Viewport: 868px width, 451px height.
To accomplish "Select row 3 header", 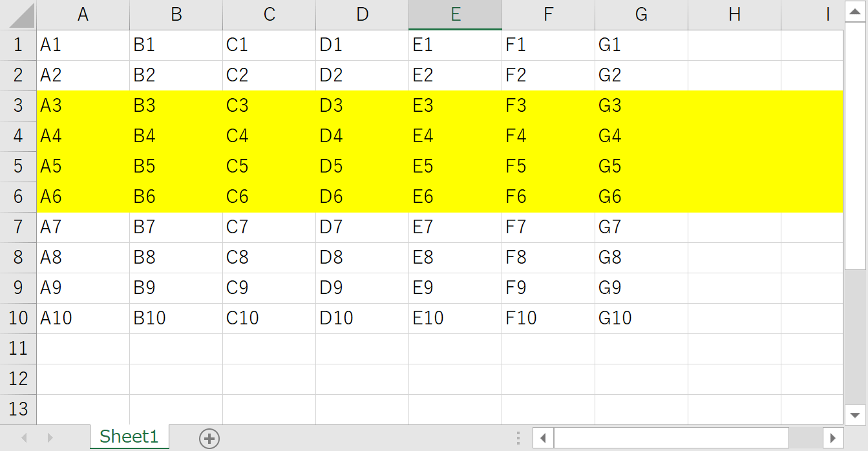I will [18, 105].
